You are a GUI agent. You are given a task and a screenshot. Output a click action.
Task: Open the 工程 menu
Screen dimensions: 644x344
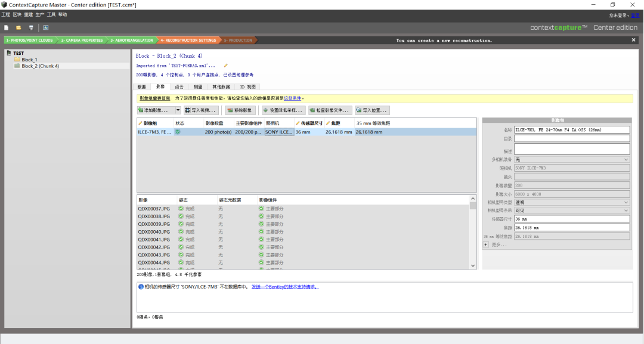(6, 15)
